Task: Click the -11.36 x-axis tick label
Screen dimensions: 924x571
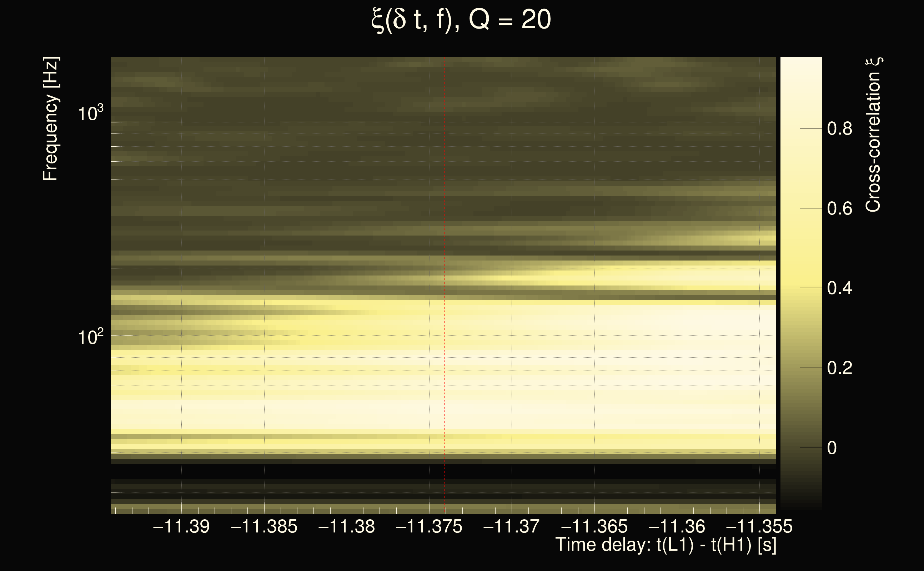Action: (677, 526)
